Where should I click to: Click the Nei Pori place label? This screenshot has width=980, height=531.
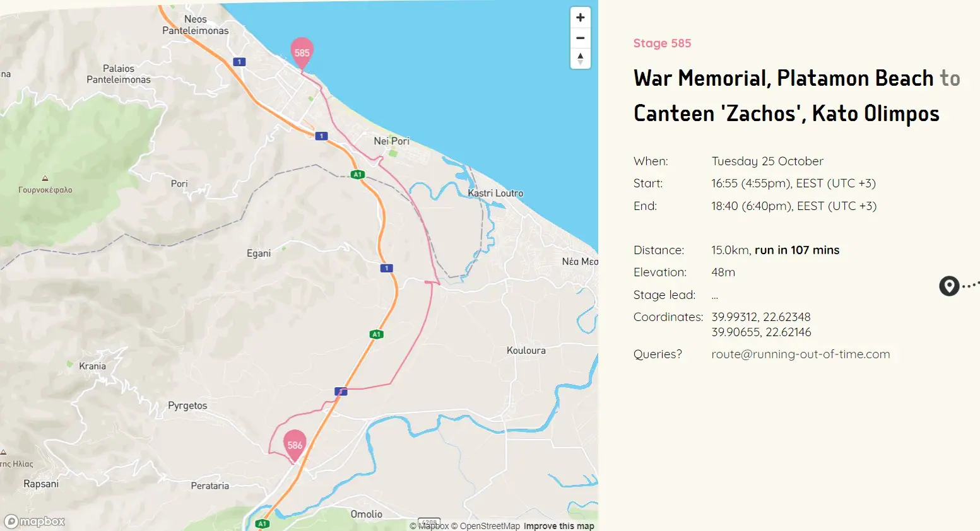coord(391,141)
